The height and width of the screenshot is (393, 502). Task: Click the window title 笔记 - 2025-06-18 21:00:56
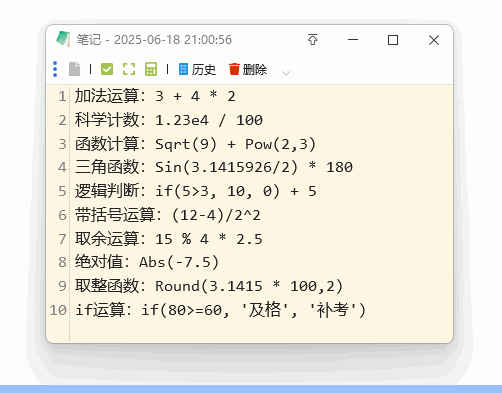coord(154,40)
